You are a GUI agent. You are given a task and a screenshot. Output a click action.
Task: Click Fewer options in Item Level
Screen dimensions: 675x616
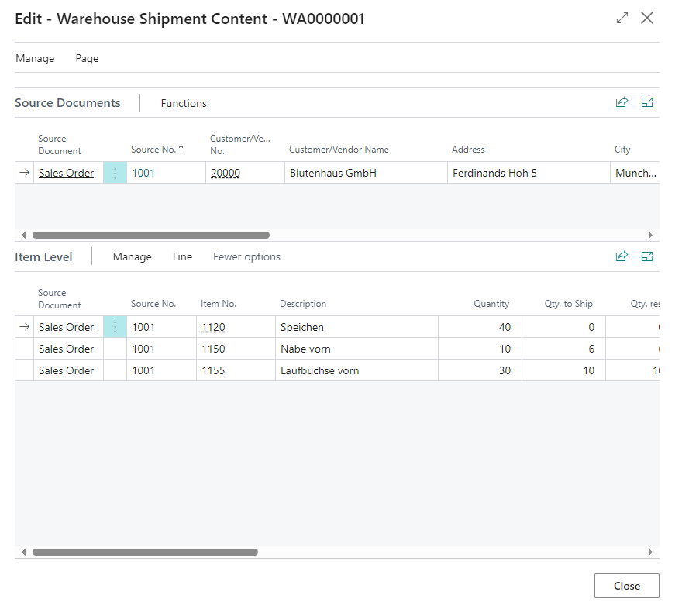coord(246,256)
